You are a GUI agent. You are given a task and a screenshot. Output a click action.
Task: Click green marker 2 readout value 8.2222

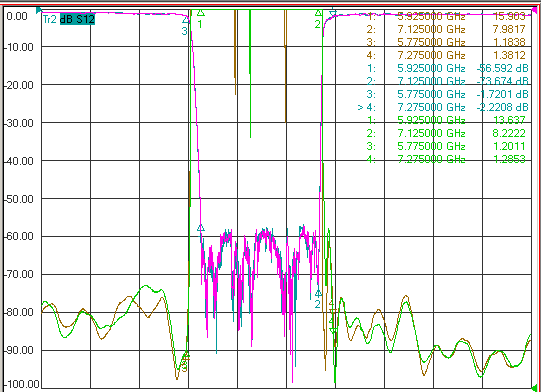point(509,133)
